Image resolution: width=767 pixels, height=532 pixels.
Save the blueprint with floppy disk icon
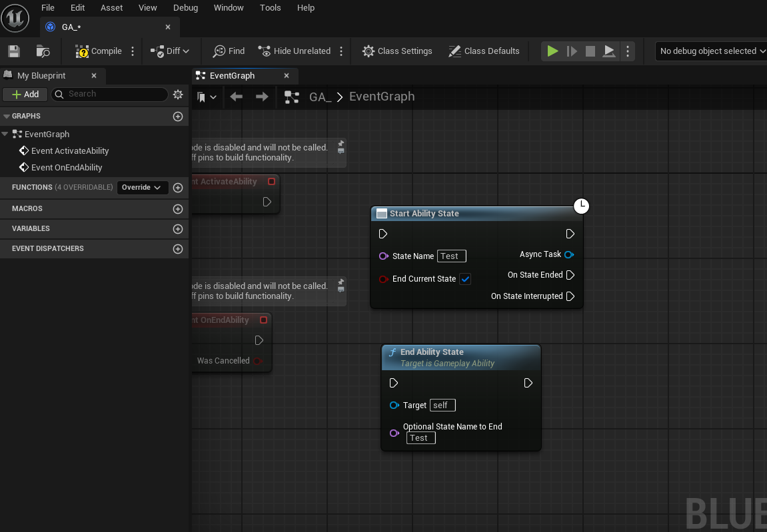pos(14,51)
